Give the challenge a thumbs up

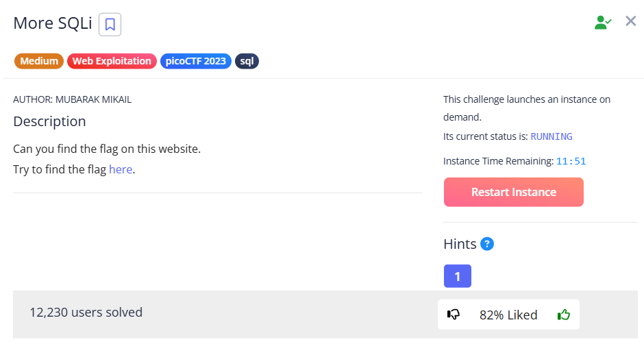[563, 315]
